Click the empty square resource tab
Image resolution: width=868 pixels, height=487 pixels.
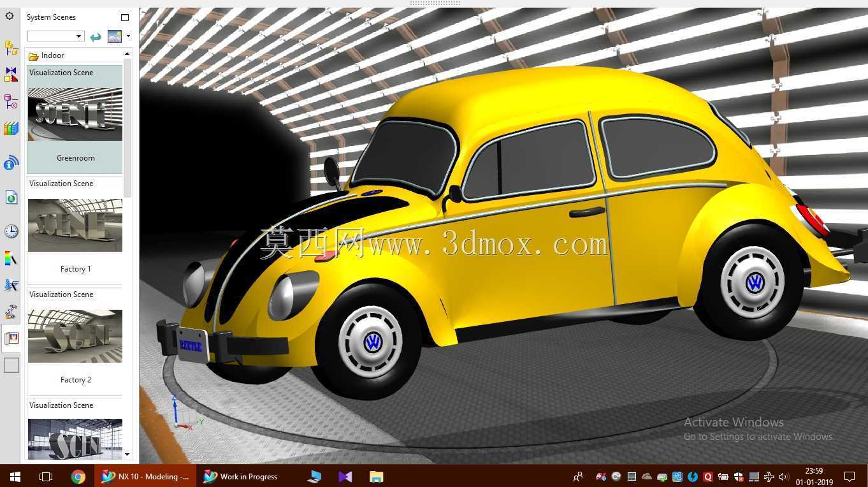click(x=11, y=365)
